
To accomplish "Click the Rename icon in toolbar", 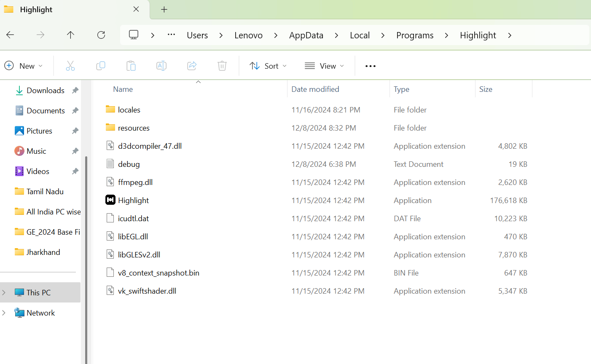I will [161, 66].
